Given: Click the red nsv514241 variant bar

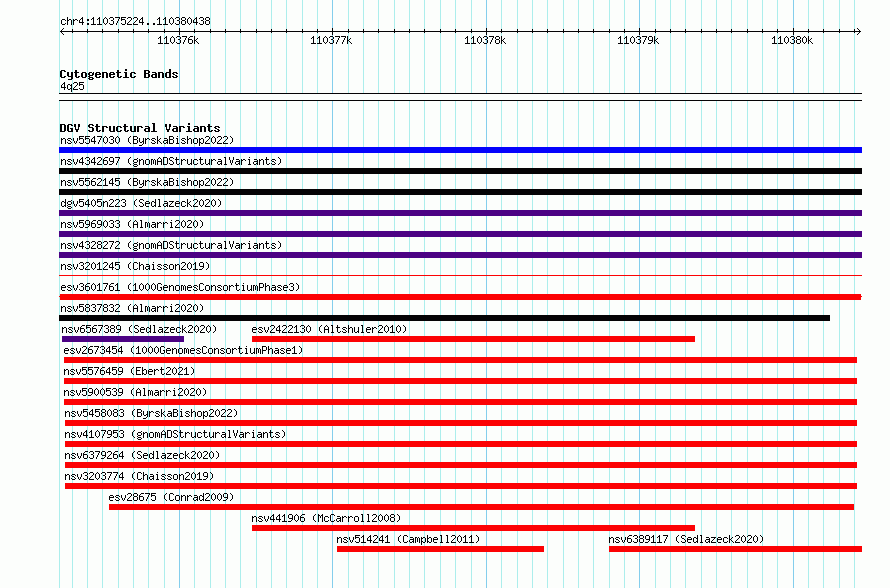Looking at the screenshot, I should 440,549.
